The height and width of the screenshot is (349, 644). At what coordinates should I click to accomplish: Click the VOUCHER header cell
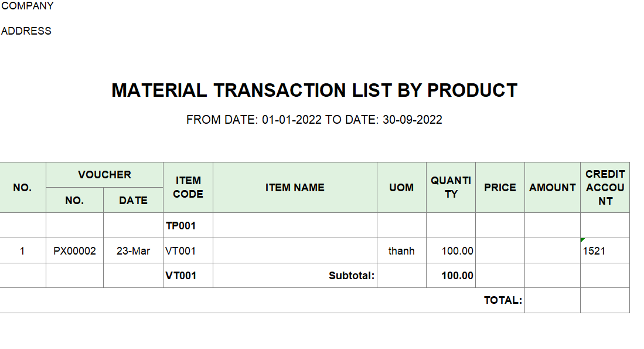coord(104,175)
